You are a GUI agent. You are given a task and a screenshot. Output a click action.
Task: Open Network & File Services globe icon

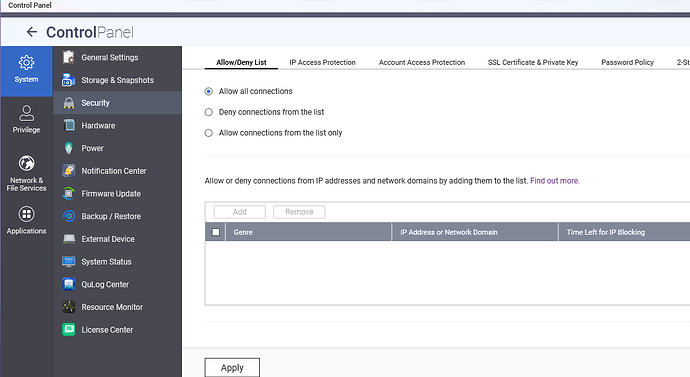click(x=26, y=163)
